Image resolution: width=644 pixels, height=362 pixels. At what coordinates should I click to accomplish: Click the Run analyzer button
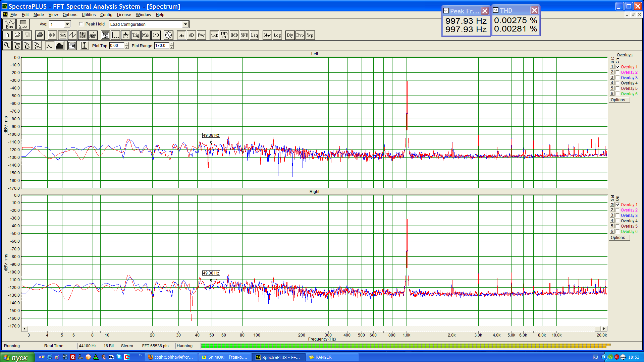(9, 24)
